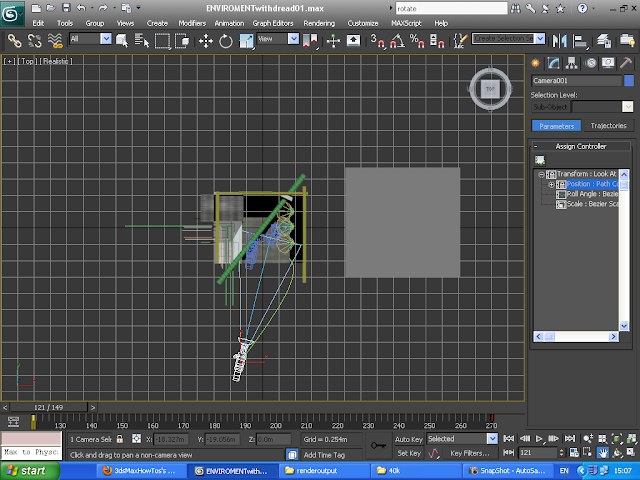Click the Assign Controller icon button
The height and width of the screenshot is (480, 640).
pyautogui.click(x=540, y=160)
